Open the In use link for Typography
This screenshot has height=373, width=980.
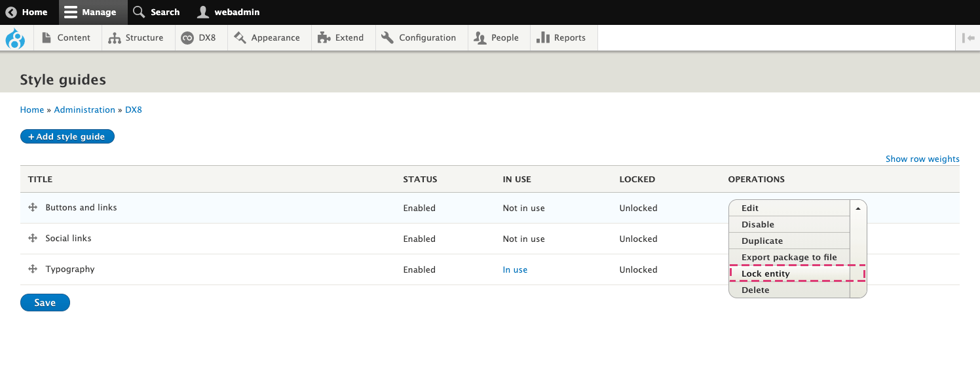pyautogui.click(x=515, y=269)
